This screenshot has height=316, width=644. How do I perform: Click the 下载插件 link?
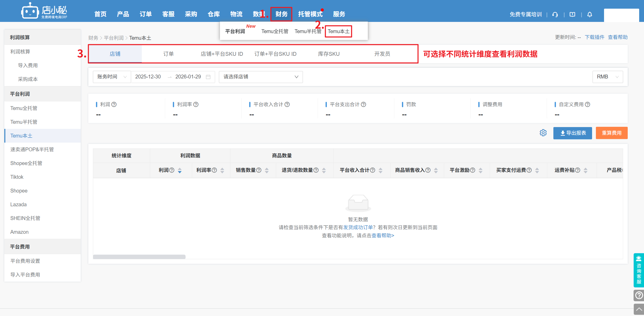(595, 37)
